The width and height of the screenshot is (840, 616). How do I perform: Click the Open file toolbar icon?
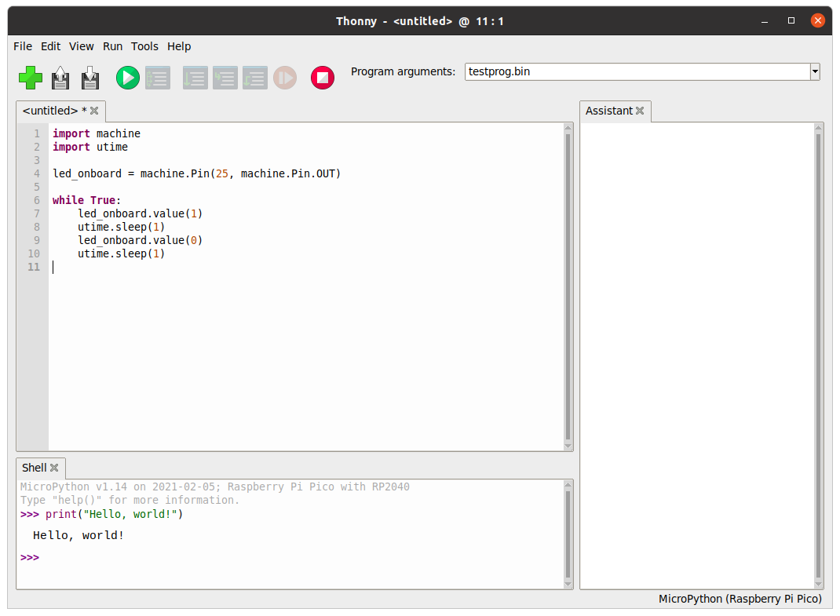60,78
